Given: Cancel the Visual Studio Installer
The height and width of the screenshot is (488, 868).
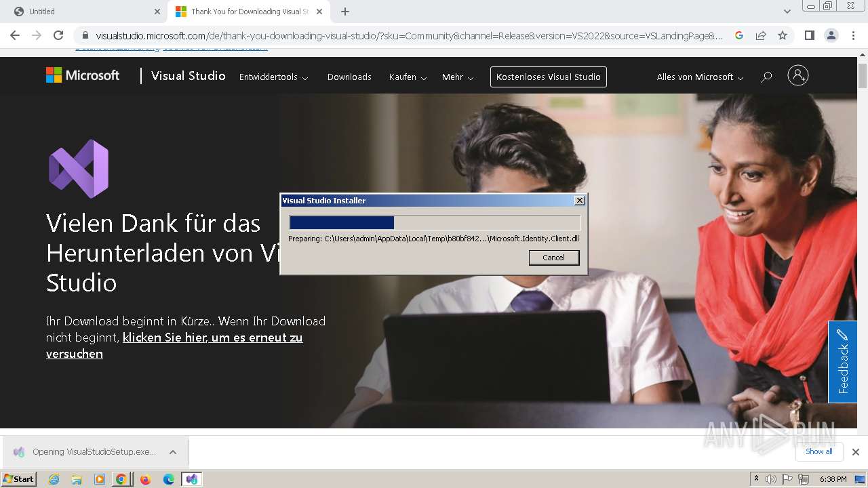Looking at the screenshot, I should click(x=553, y=258).
